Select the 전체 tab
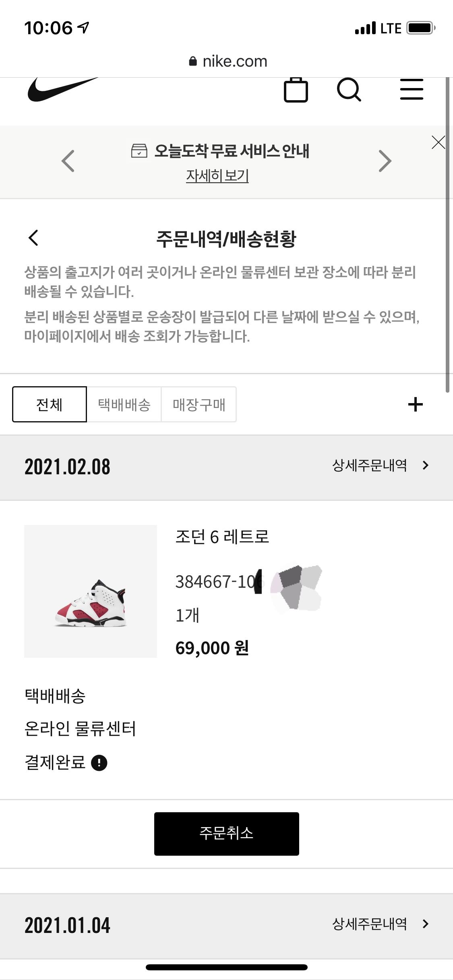 [x=49, y=404]
